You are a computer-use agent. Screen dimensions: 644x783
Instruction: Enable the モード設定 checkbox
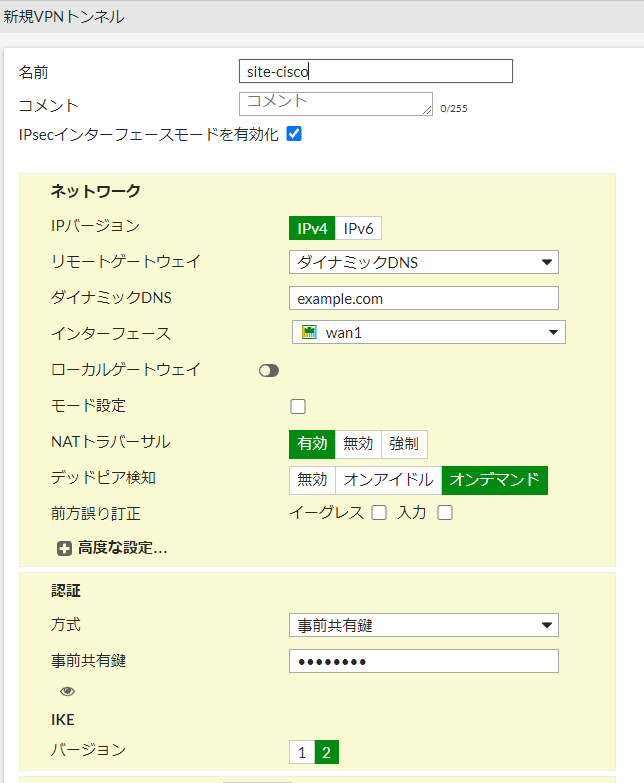tap(298, 406)
